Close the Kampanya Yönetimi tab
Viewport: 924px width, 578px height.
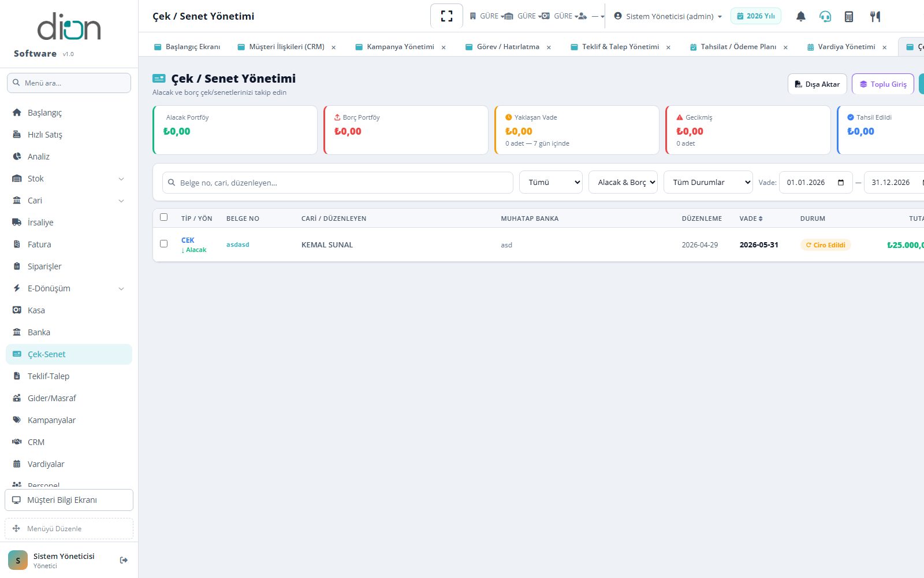(x=444, y=47)
